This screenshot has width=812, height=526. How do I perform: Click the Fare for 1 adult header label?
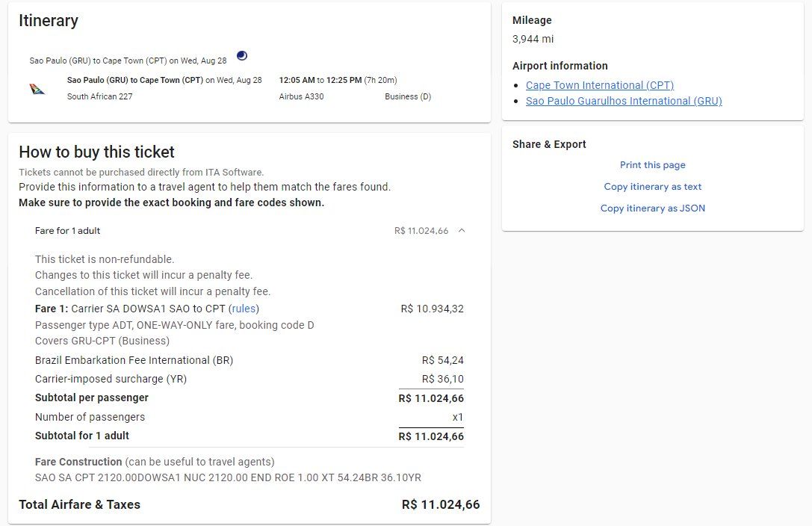[x=68, y=231]
